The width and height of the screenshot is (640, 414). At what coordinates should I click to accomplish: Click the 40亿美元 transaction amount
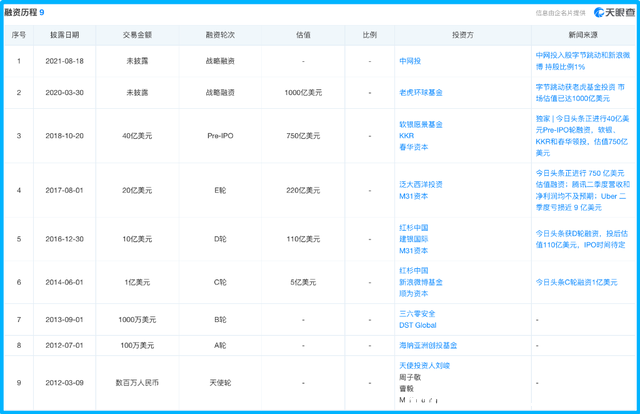(x=137, y=136)
